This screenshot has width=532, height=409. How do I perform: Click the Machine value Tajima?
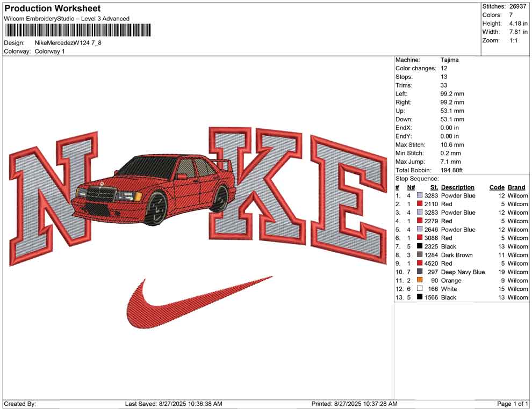pos(449,60)
